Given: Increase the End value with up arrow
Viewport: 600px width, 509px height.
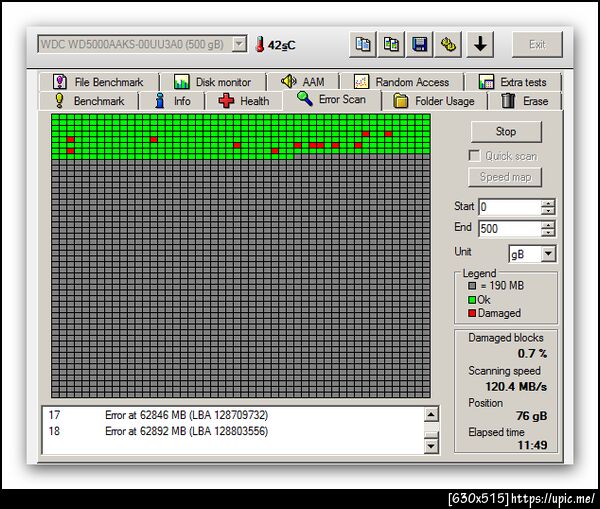Looking at the screenshot, I should [x=548, y=225].
